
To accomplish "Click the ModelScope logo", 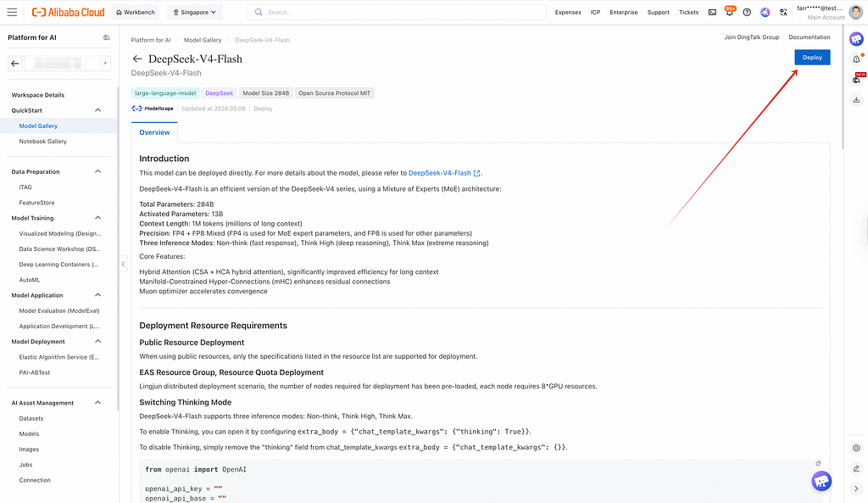I will [x=153, y=109].
